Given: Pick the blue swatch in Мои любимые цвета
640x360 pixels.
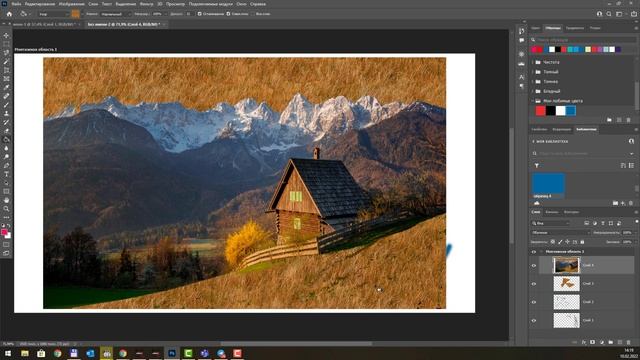Looking at the screenshot, I should pyautogui.click(x=571, y=111).
